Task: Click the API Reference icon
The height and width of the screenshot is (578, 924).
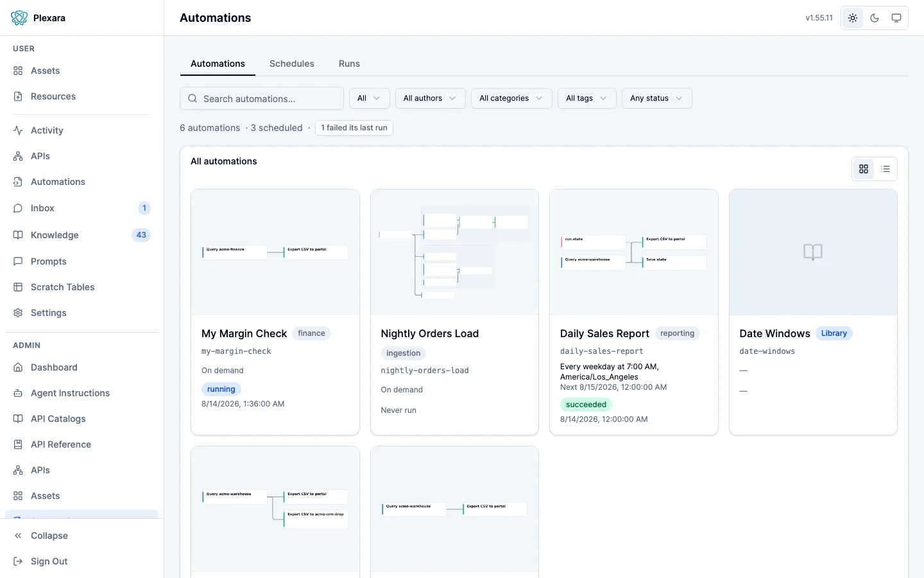Action: click(x=18, y=444)
